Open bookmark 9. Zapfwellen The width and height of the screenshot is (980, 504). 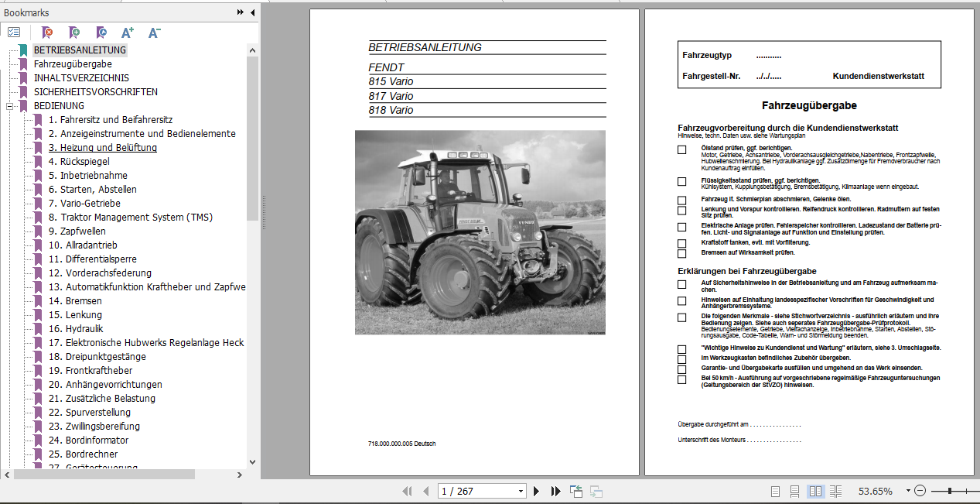(x=77, y=231)
